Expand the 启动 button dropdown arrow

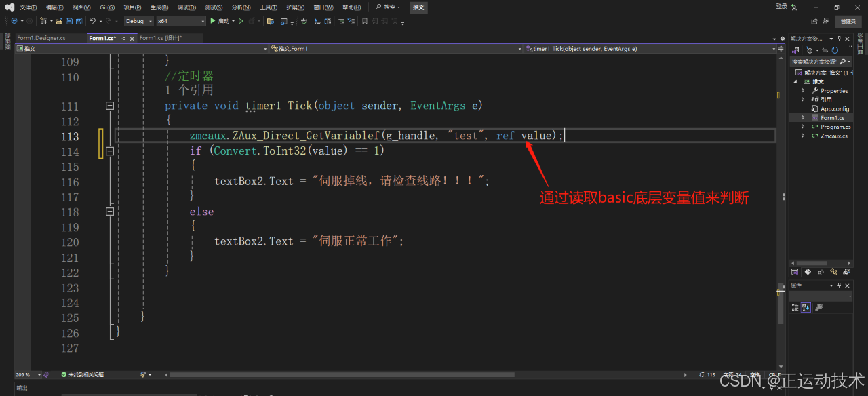[x=233, y=21]
